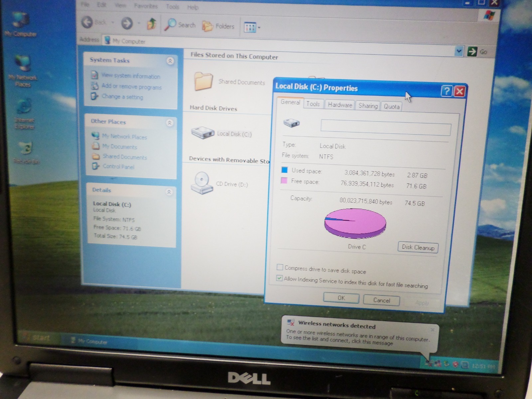Image resolution: width=532 pixels, height=399 pixels.
Task: Click the Drive C pie chart
Action: (x=355, y=223)
